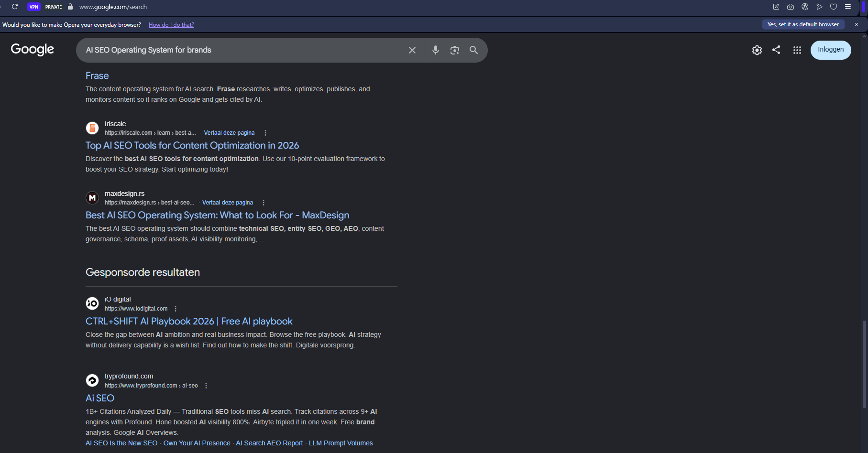Image resolution: width=868 pixels, height=453 pixels.
Task: Click the share icon near settings
Action: pos(776,50)
